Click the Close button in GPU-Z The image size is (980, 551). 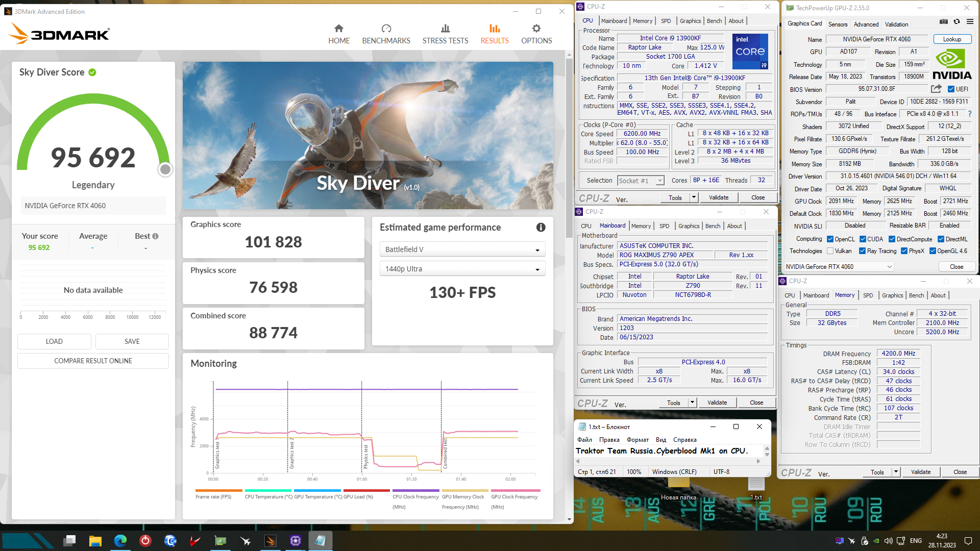pos(957,267)
